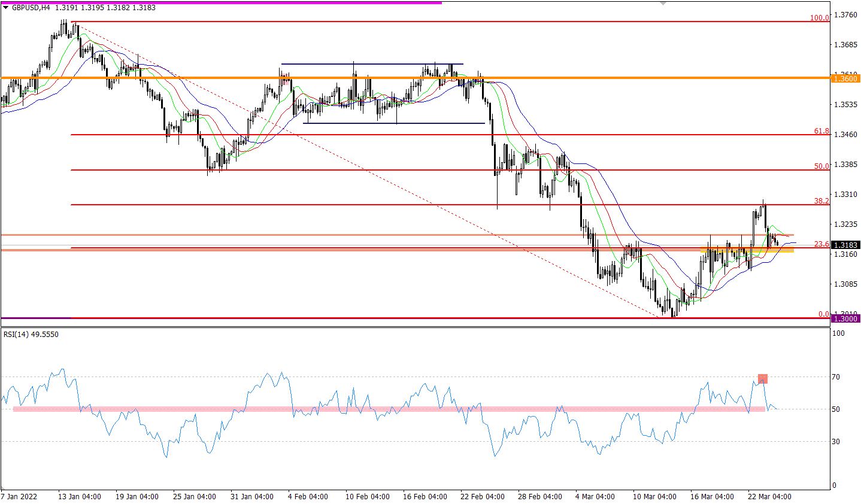This screenshot has height=504, width=861.
Task: Click the 1.3310 value on the price scale
Action: (846, 194)
